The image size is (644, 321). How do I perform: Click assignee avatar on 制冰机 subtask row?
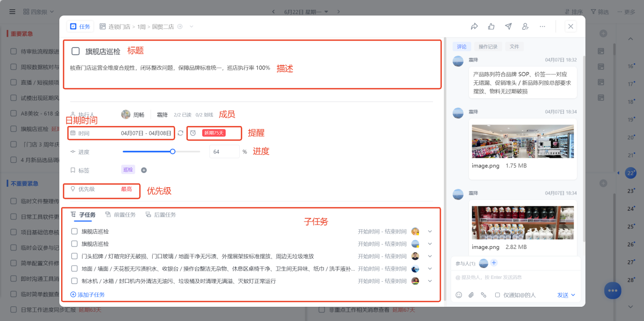pos(415,281)
